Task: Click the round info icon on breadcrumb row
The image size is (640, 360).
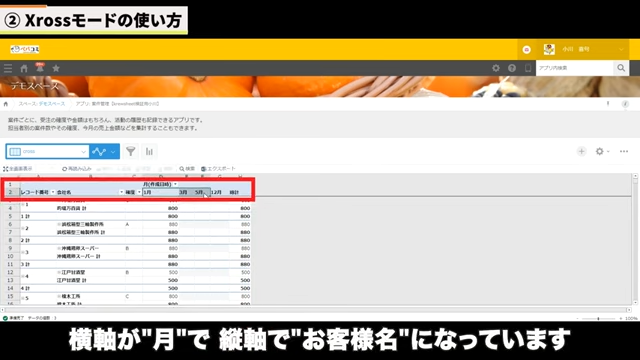Action: pyautogui.click(x=625, y=104)
